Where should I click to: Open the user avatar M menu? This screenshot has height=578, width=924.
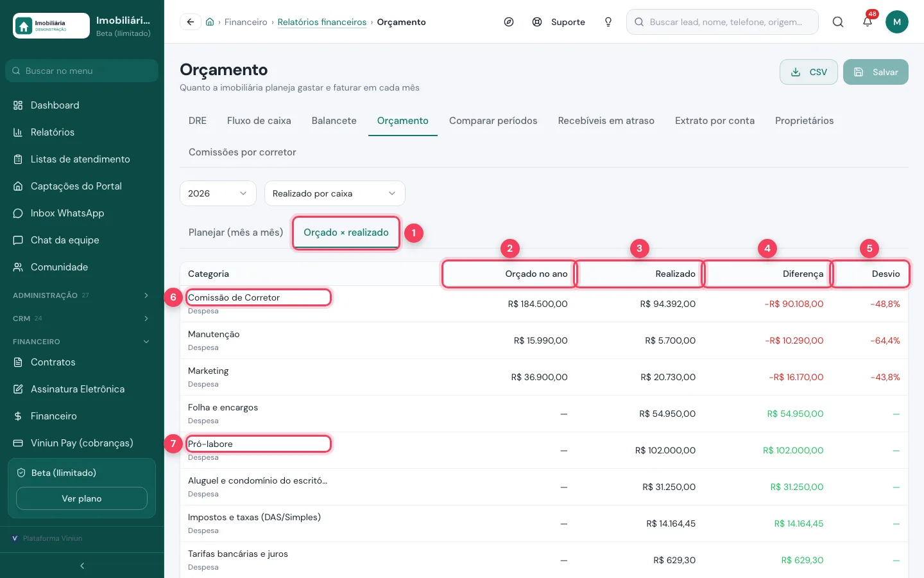click(897, 22)
